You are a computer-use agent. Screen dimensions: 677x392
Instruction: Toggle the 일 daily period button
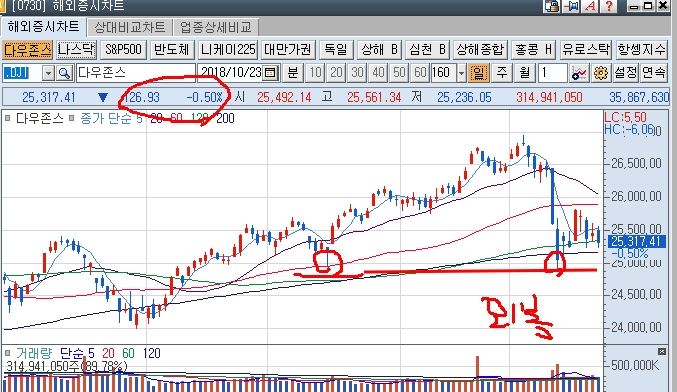point(479,73)
